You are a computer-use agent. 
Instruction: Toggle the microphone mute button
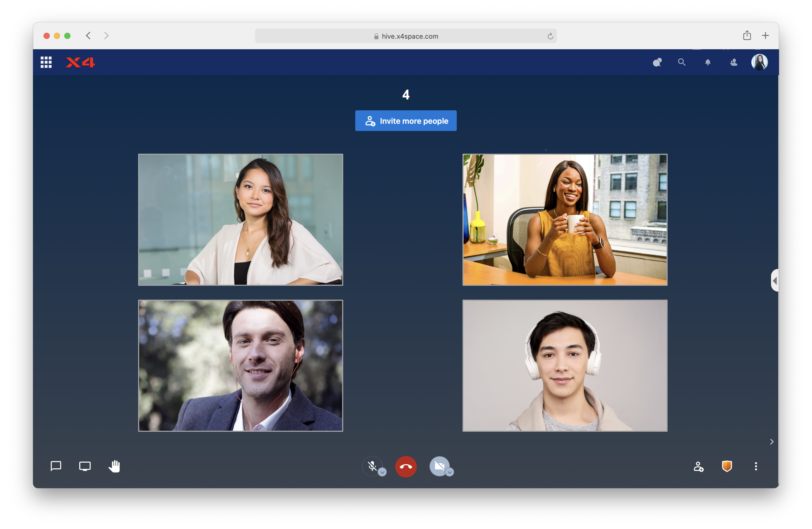pos(372,466)
